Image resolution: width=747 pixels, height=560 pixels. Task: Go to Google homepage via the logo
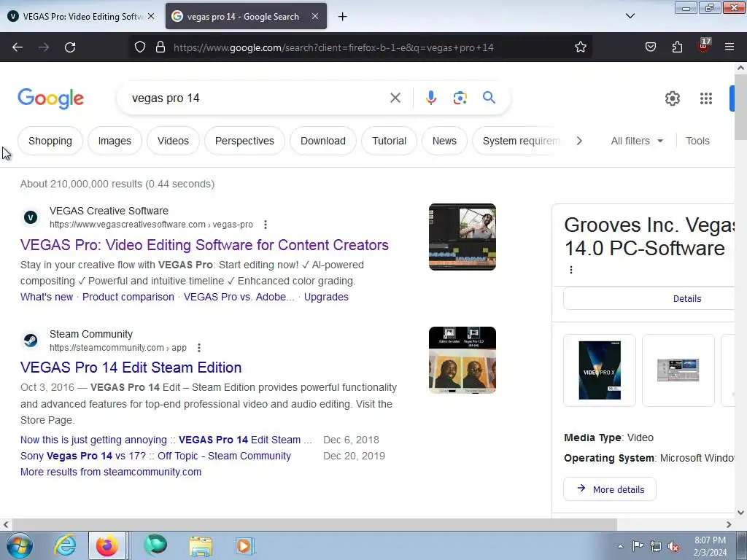[51, 98]
